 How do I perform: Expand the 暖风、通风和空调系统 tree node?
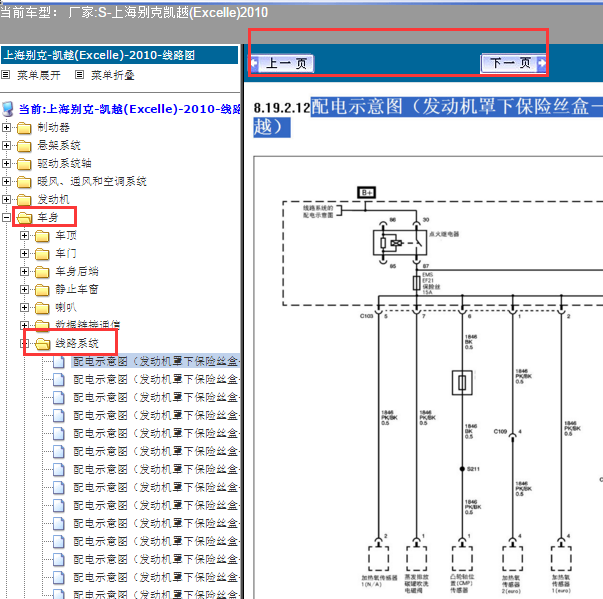[8, 181]
